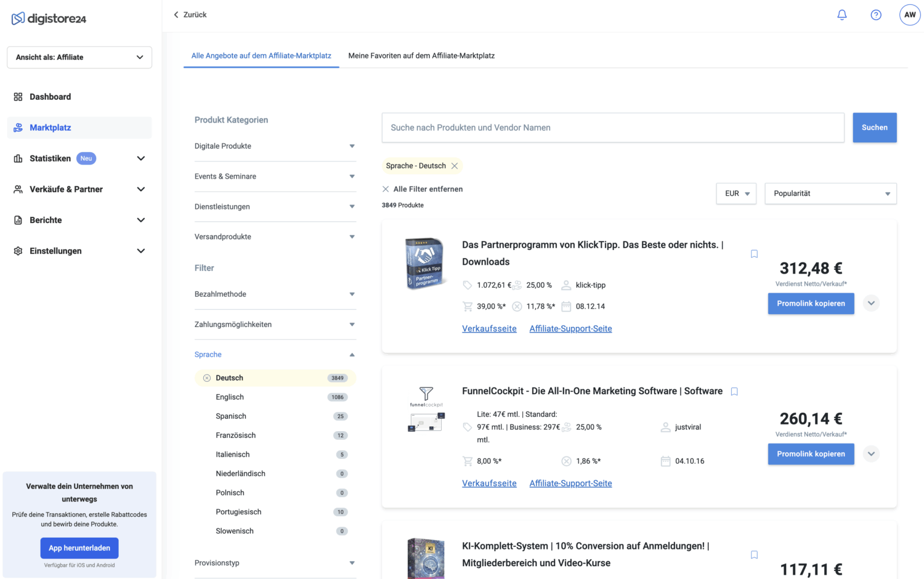
Task: Open the help question mark icon
Action: click(876, 15)
